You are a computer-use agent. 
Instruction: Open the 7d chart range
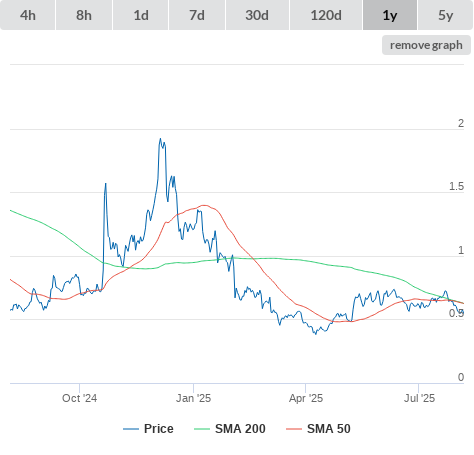[197, 15]
